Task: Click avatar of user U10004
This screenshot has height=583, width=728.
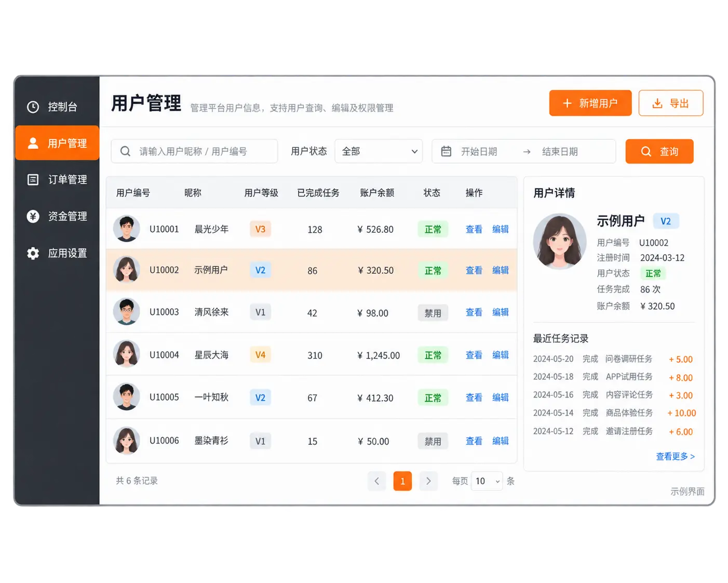Action: [x=126, y=354]
